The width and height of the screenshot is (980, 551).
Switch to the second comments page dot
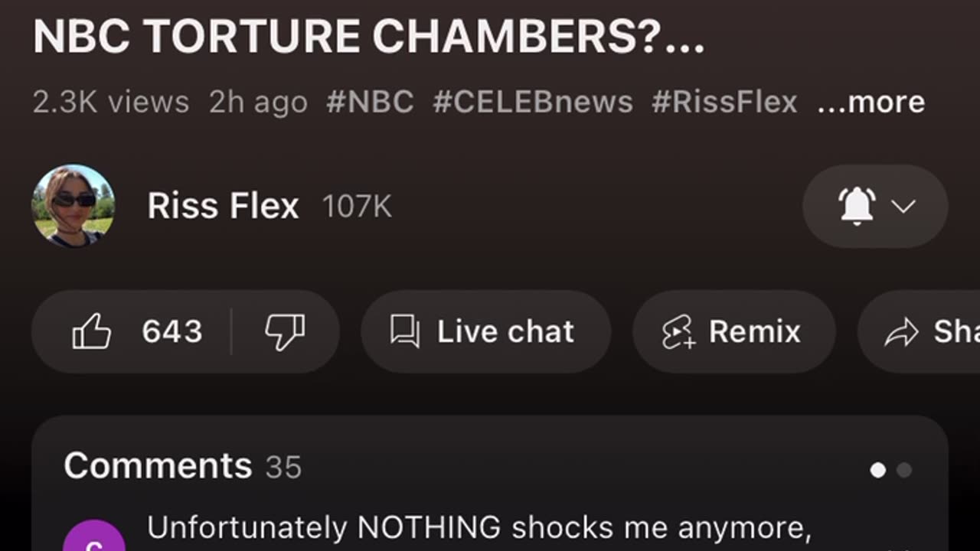click(904, 470)
